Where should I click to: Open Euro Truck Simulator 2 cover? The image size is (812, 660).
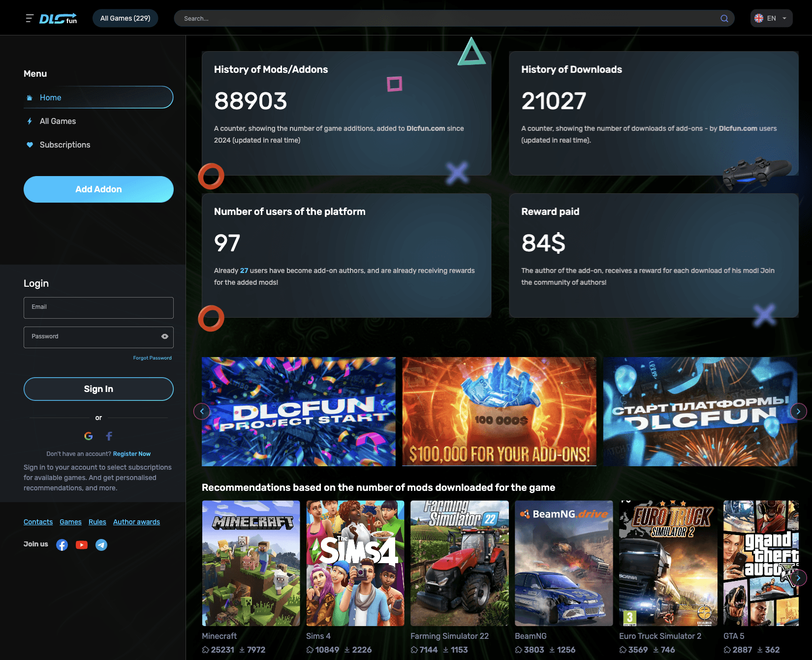click(x=668, y=563)
